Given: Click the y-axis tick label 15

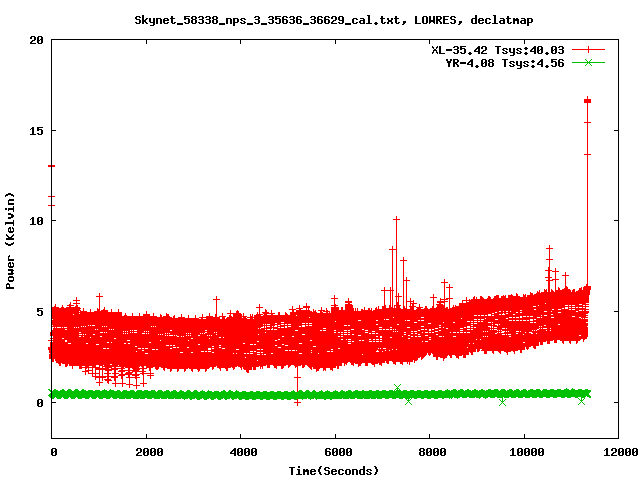Looking at the screenshot, I should pyautogui.click(x=36, y=131).
